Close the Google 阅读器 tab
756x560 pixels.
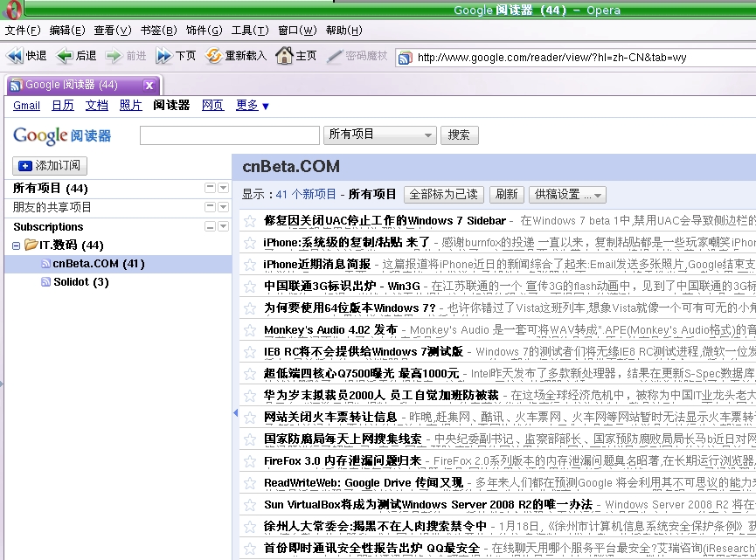[x=149, y=86]
